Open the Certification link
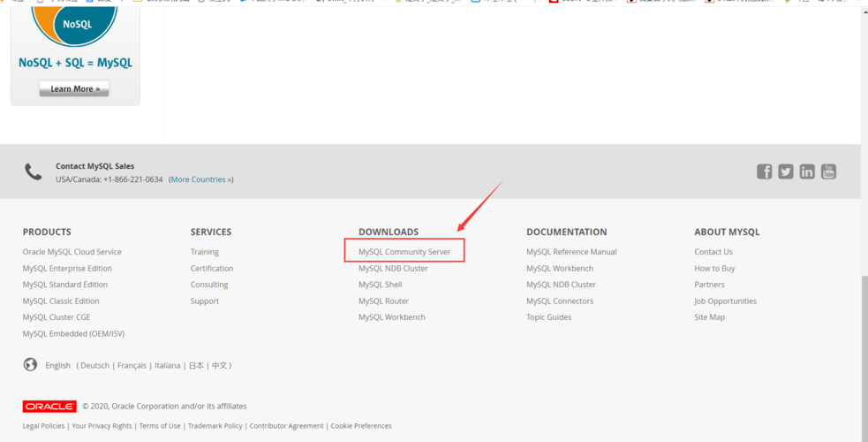The width and height of the screenshot is (868, 442). (212, 269)
